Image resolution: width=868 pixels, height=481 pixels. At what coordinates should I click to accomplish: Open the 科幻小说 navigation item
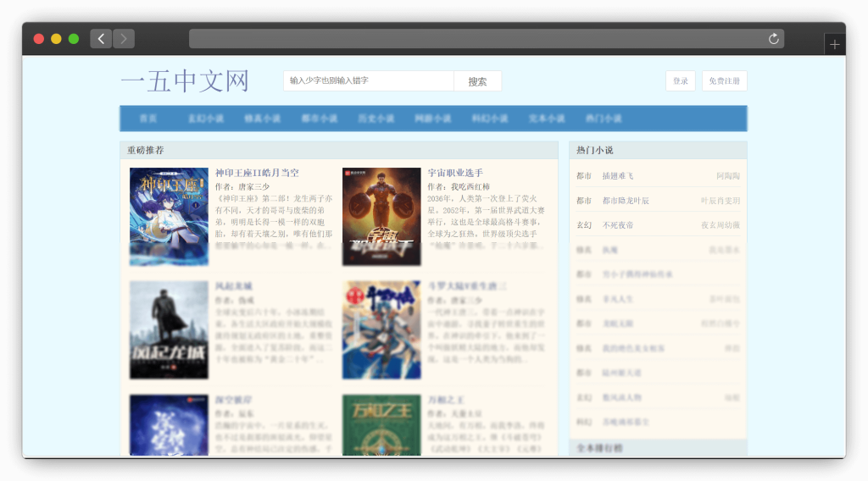coord(490,119)
